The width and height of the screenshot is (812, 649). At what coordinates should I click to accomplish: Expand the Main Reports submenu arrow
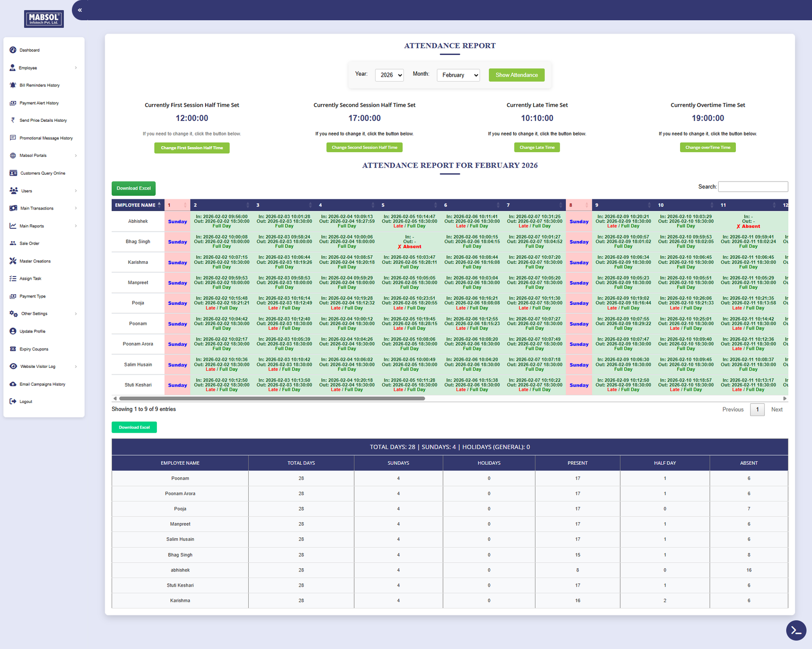click(x=76, y=226)
